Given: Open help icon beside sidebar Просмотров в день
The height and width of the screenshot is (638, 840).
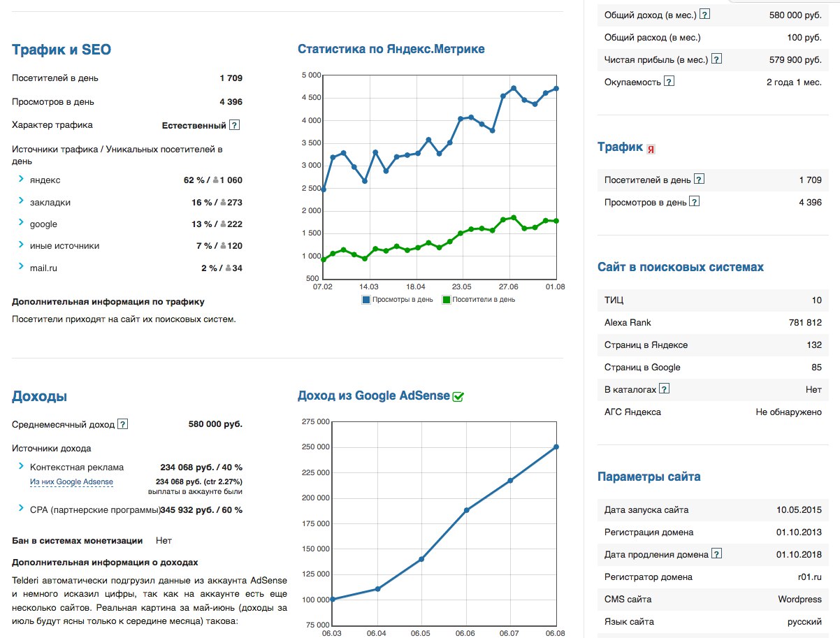Looking at the screenshot, I should pyautogui.click(x=695, y=202).
